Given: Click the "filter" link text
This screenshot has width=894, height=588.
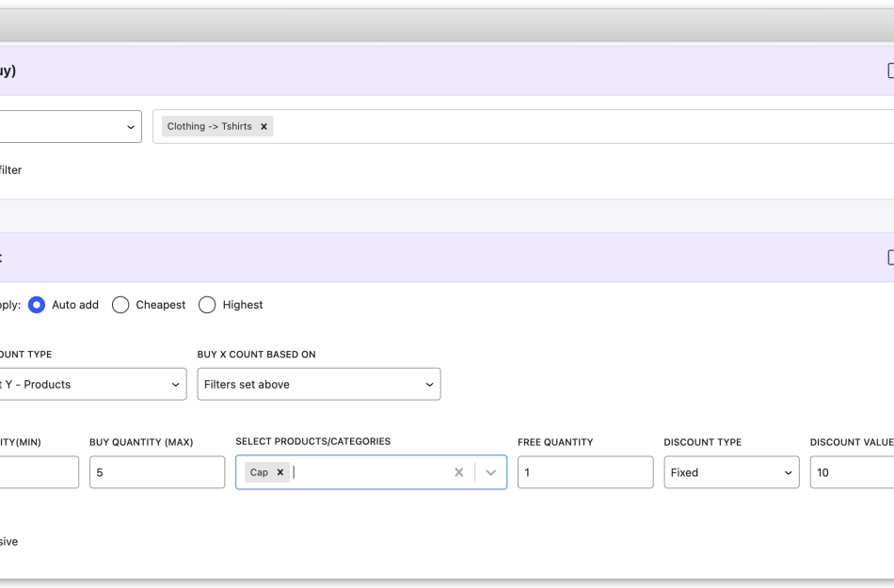Looking at the screenshot, I should tap(10, 170).
